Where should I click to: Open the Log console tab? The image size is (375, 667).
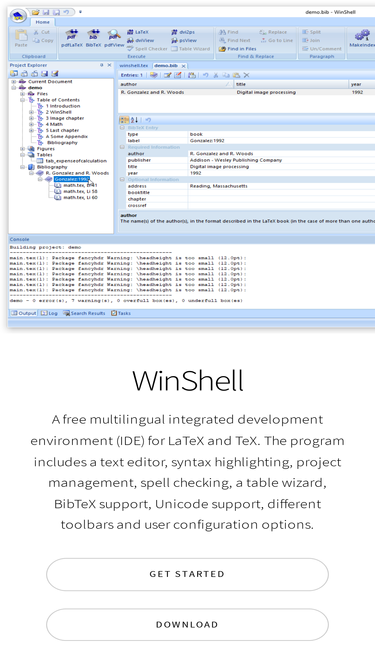[x=49, y=313]
